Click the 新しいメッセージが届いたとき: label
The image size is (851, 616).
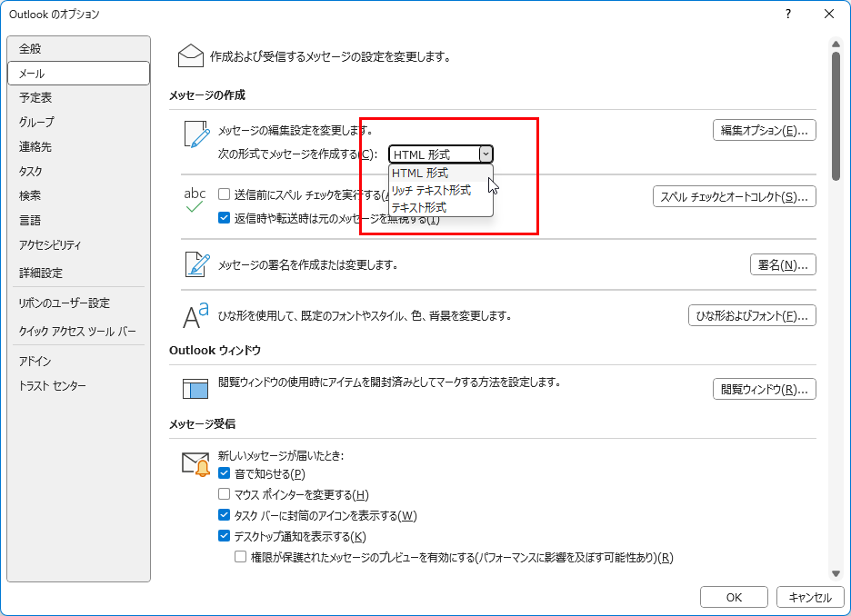click(281, 455)
